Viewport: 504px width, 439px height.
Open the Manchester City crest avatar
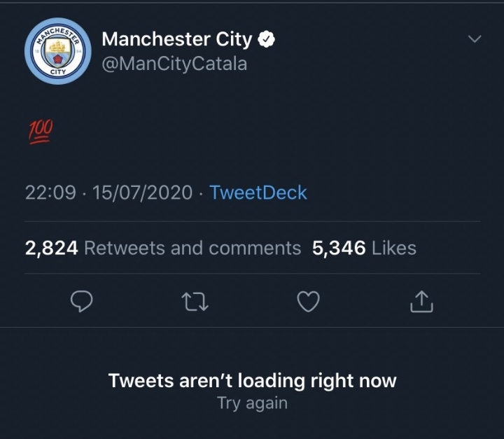pyautogui.click(x=57, y=51)
